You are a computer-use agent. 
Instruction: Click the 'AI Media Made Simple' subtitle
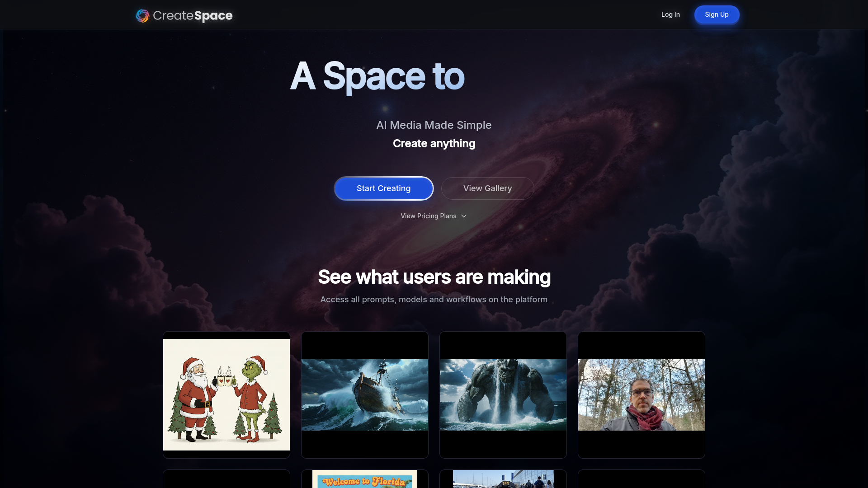pyautogui.click(x=434, y=125)
